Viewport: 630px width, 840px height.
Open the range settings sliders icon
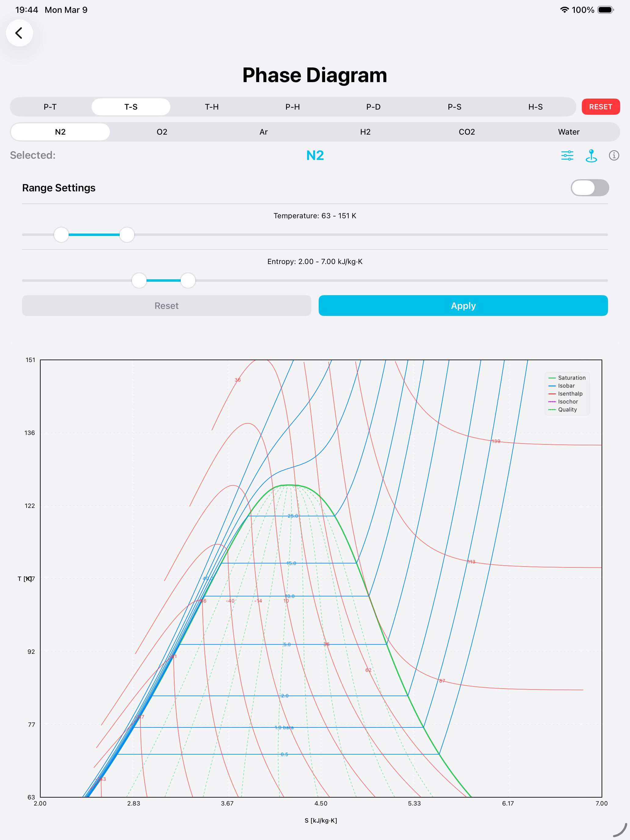pyautogui.click(x=567, y=155)
